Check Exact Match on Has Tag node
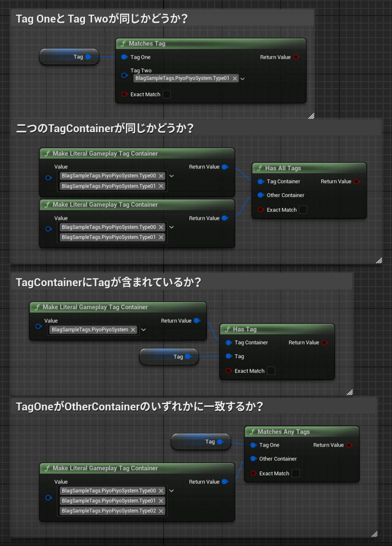The image size is (392, 546). pyautogui.click(x=271, y=371)
